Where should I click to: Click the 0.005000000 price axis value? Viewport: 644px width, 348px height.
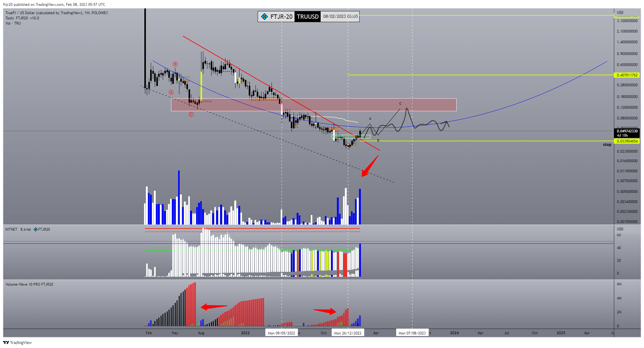click(x=627, y=192)
